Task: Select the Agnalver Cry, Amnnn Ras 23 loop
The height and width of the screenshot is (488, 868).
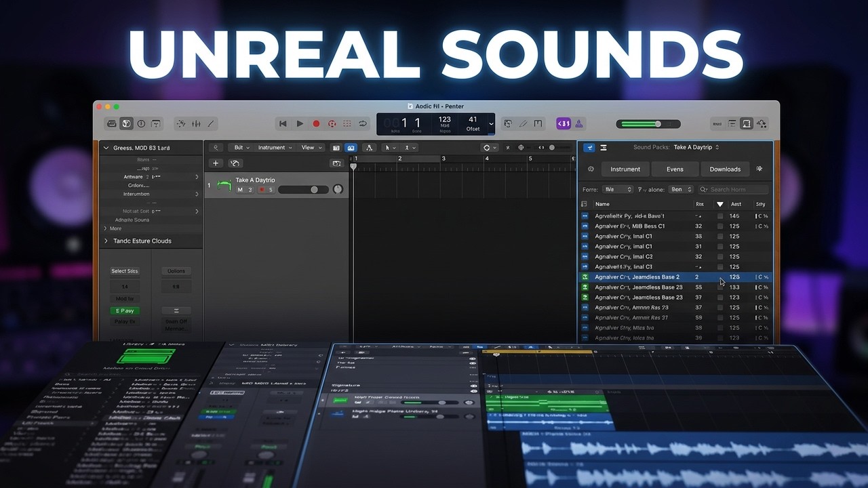Action: click(x=675, y=308)
